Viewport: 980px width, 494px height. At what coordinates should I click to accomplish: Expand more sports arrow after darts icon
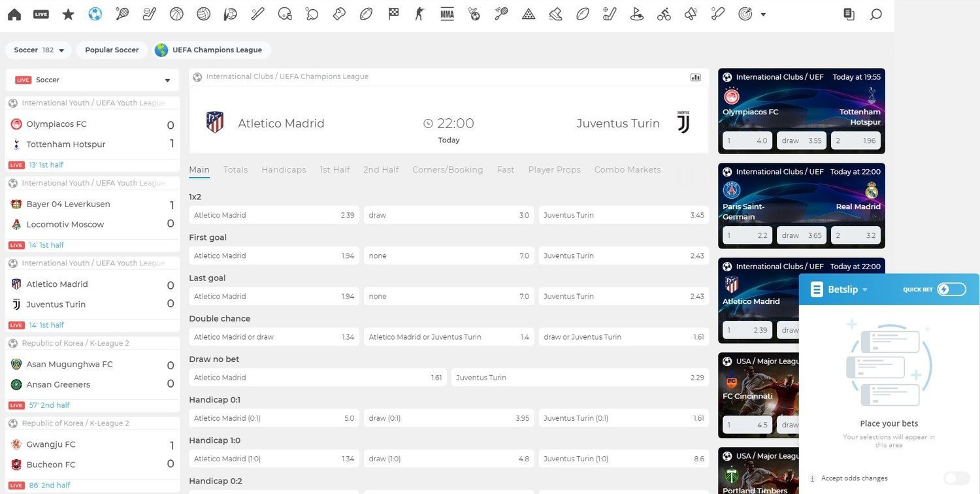[763, 14]
